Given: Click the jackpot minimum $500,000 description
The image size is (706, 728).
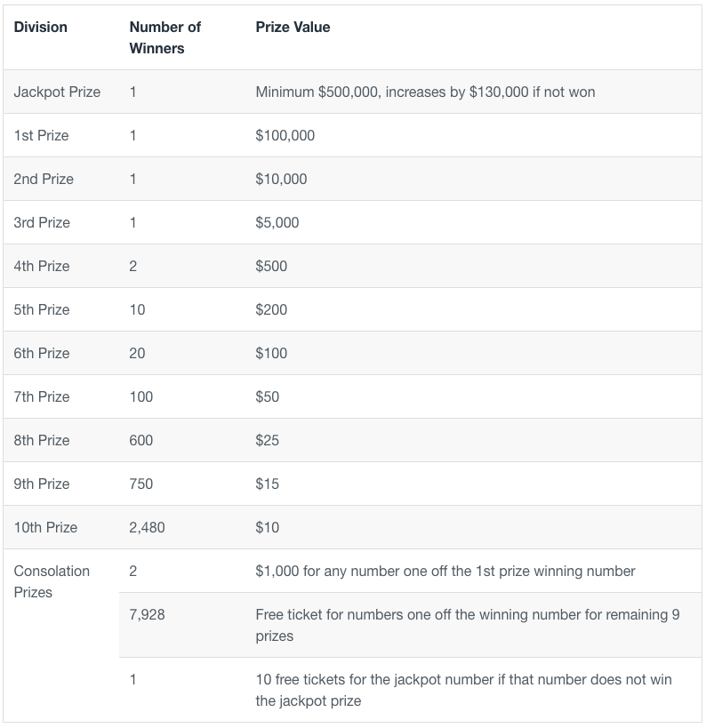Looking at the screenshot, I should tap(425, 92).
